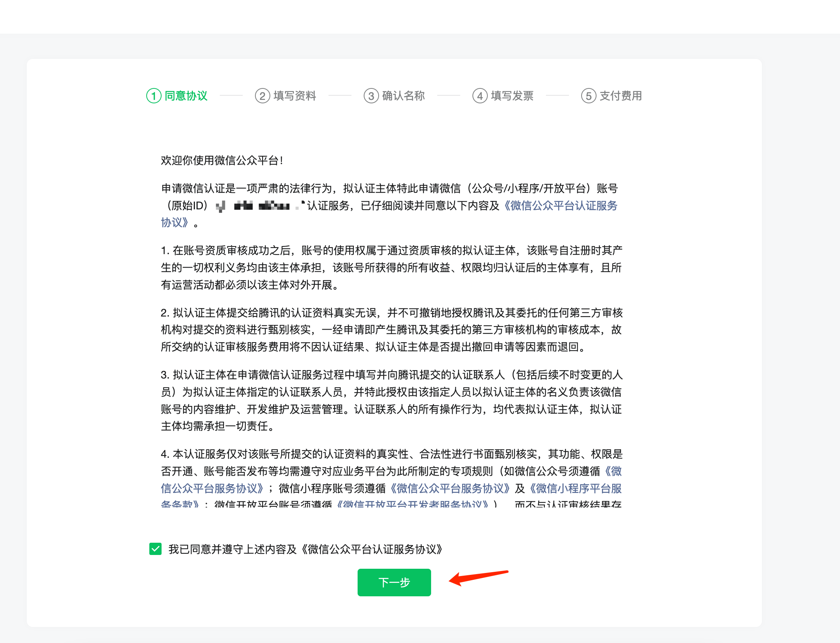840x643 pixels.
Task: Select step 2 填写资料
Action: click(286, 96)
